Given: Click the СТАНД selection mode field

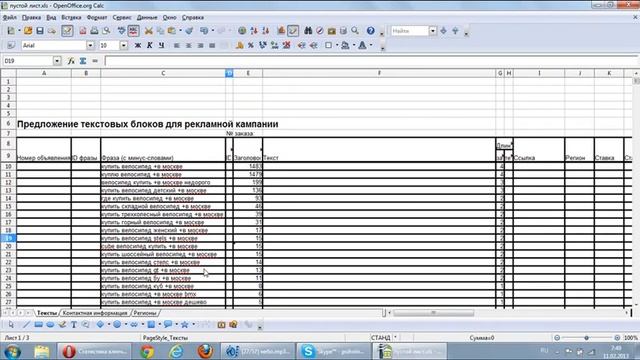Looking at the screenshot, I should tap(380, 338).
